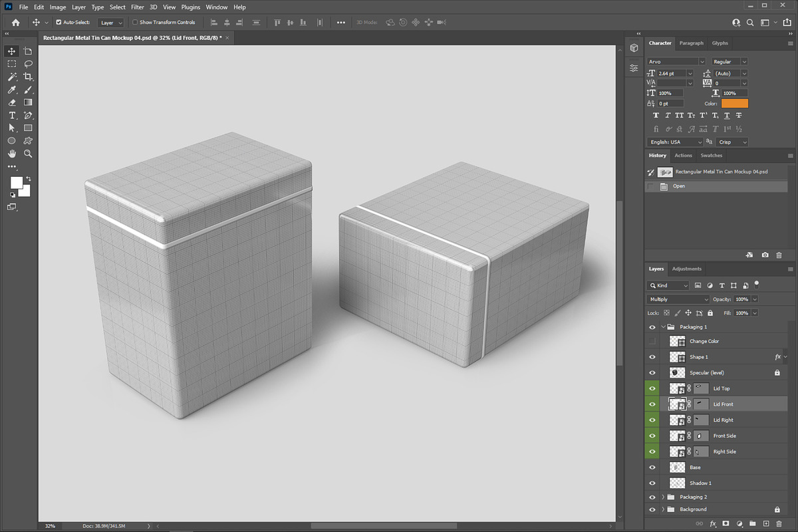798x532 pixels.
Task: Show the Change Color layer
Action: (x=652, y=341)
